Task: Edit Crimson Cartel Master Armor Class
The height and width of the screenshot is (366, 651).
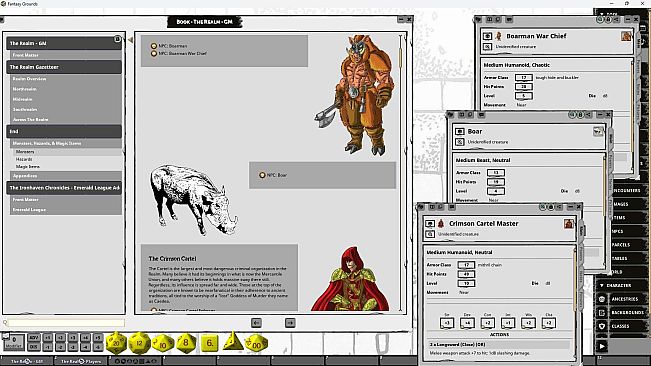Action: click(x=466, y=265)
